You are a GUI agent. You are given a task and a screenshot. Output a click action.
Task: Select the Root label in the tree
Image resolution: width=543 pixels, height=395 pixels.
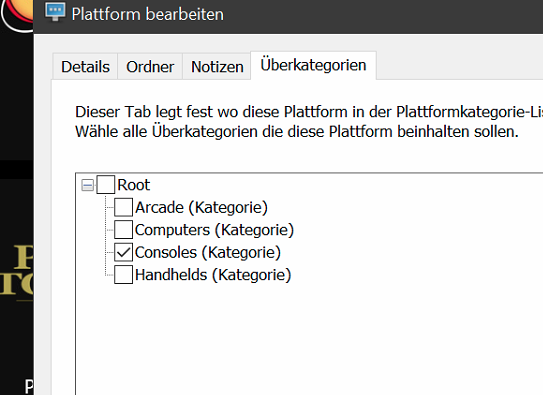(134, 185)
